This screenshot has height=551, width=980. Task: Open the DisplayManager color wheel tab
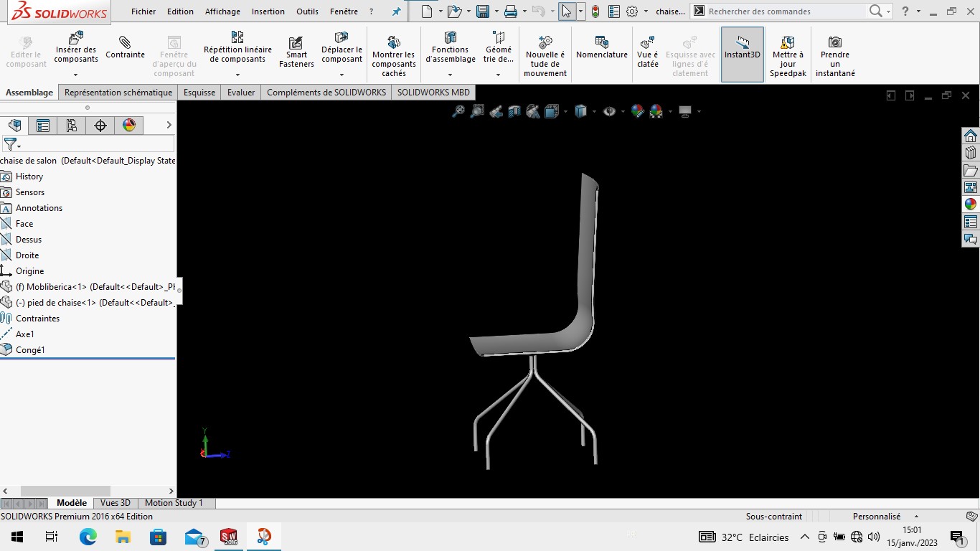[x=129, y=126]
